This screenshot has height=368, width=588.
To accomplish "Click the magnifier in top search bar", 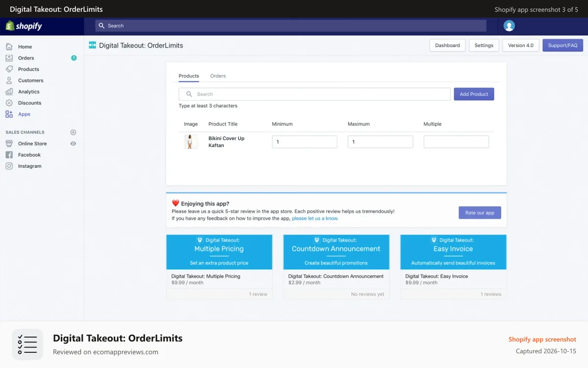I will (x=101, y=26).
